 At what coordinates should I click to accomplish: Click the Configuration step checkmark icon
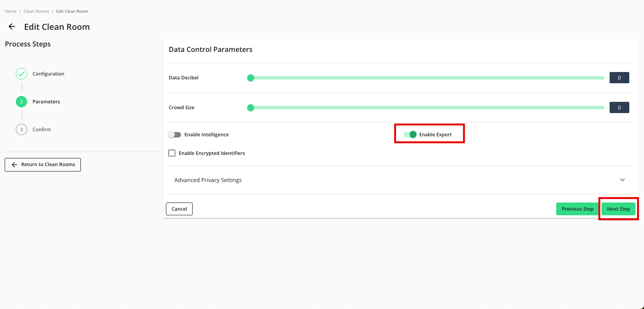(x=21, y=74)
